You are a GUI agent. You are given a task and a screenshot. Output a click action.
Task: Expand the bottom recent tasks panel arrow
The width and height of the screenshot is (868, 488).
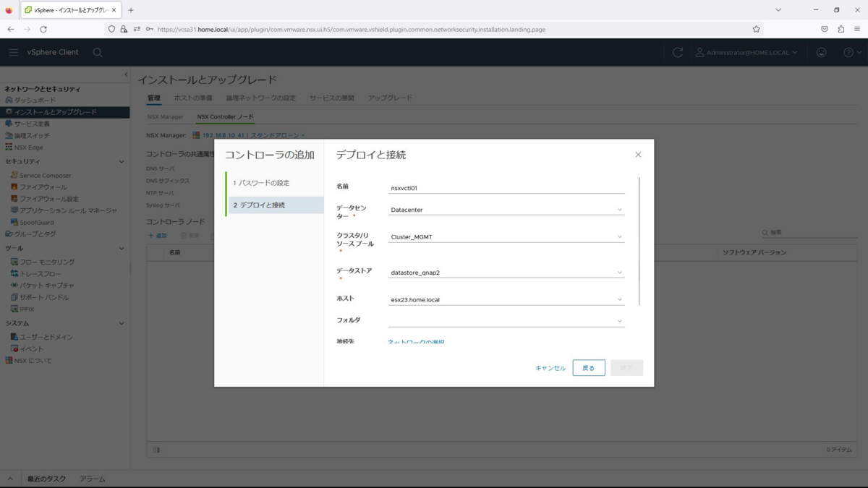pos(10,479)
